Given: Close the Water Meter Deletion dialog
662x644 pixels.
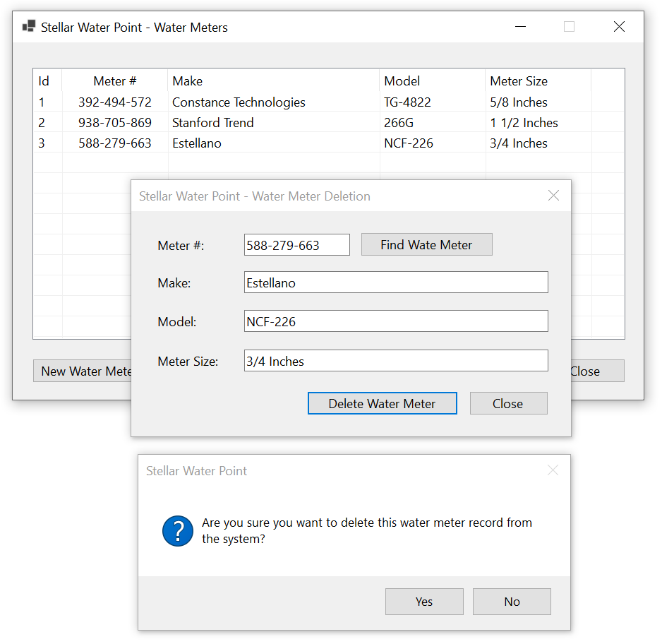Looking at the screenshot, I should point(553,196).
